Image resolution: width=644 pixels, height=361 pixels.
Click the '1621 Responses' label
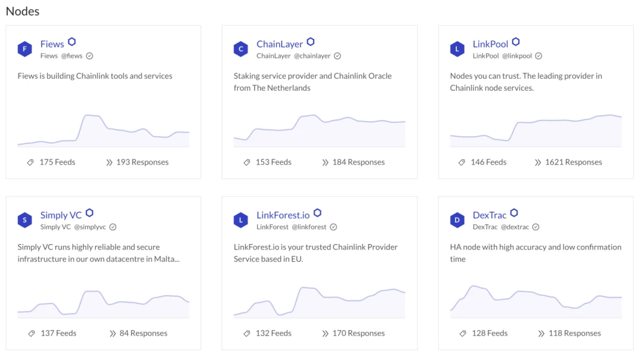click(x=574, y=162)
